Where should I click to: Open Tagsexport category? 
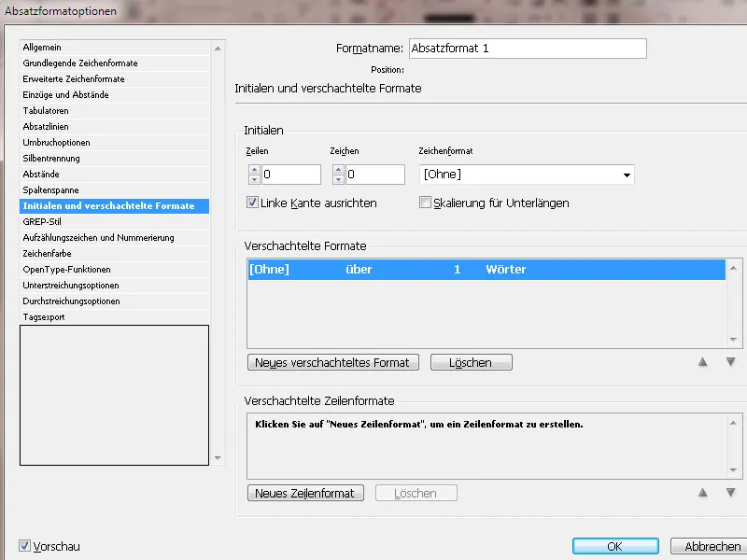(114, 317)
